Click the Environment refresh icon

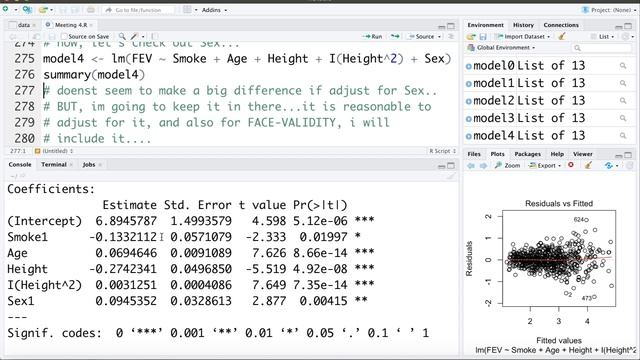pos(627,37)
